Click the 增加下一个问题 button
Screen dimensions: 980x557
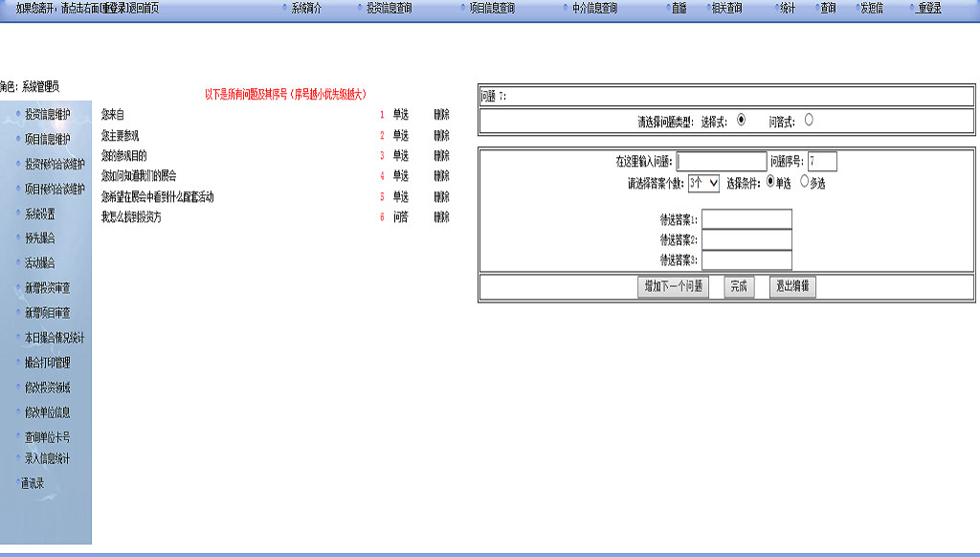coord(673,287)
